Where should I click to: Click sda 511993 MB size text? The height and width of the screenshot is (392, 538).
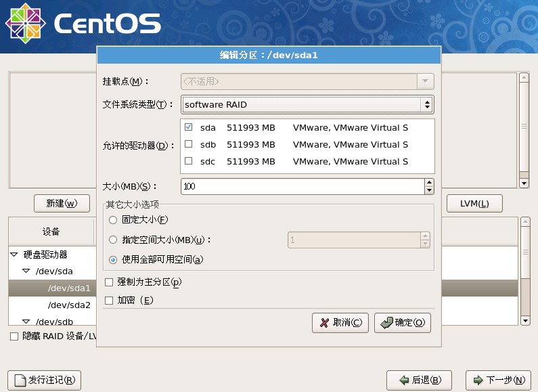(251, 128)
